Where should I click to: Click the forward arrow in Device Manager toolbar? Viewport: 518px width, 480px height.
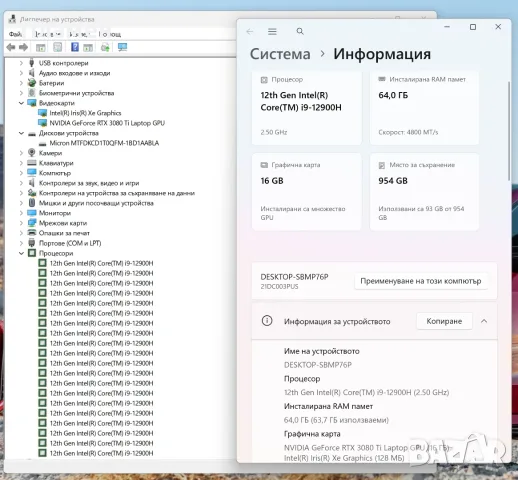pos(23,47)
